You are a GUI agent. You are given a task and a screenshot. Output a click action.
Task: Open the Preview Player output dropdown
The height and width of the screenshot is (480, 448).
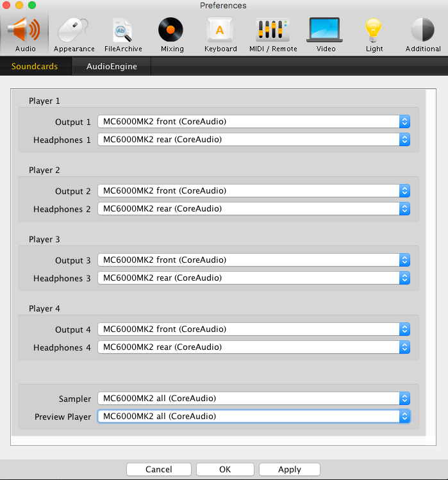tap(253, 417)
